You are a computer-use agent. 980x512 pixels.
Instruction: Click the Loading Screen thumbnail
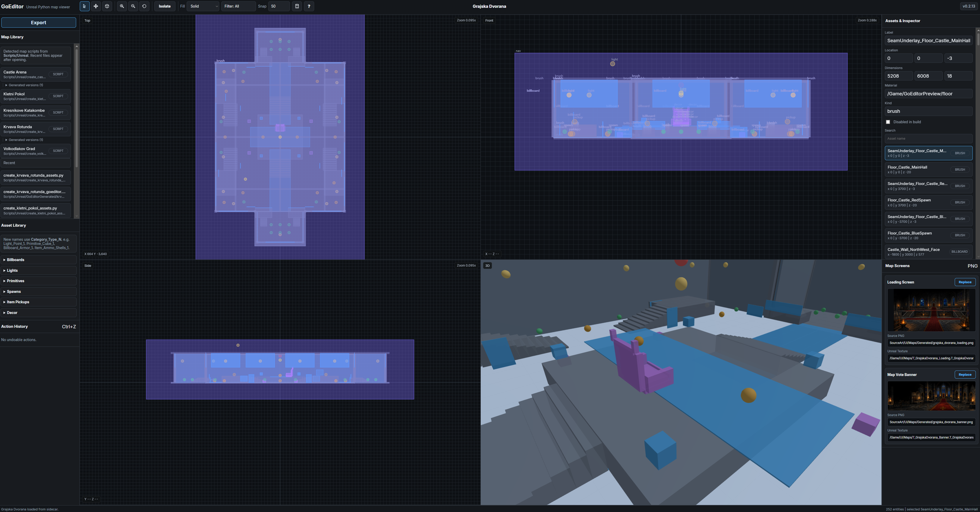pos(931,310)
